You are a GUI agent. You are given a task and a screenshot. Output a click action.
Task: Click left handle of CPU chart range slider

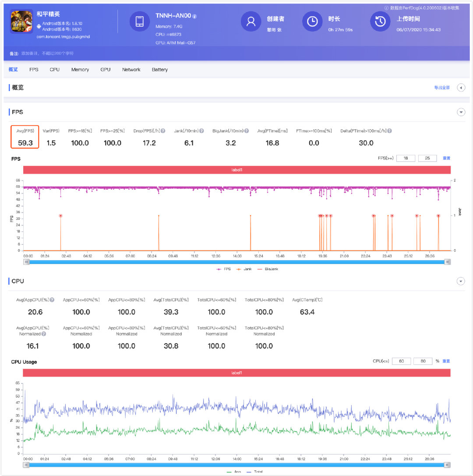click(x=26, y=465)
